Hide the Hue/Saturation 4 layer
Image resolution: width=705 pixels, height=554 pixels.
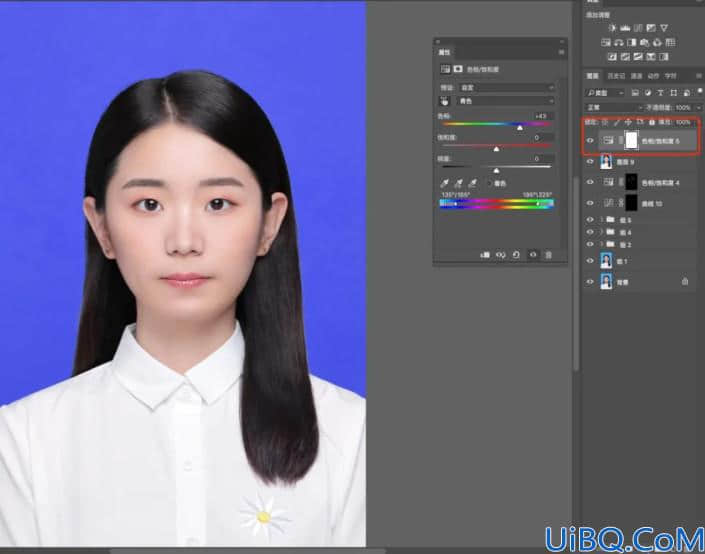(590, 182)
